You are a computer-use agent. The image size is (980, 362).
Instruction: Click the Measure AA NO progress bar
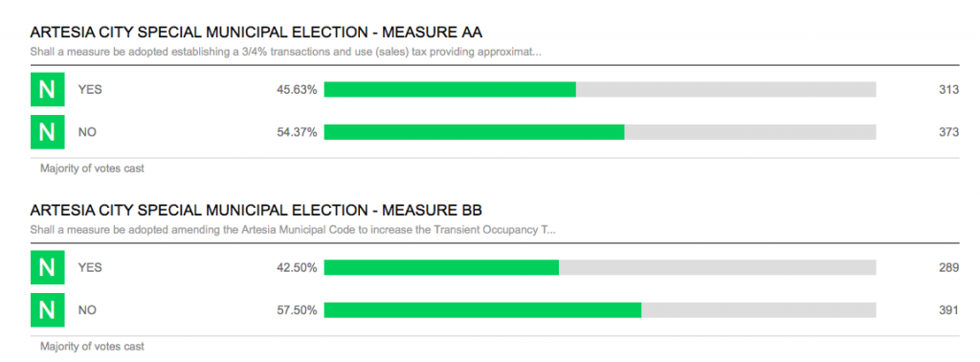(600, 132)
